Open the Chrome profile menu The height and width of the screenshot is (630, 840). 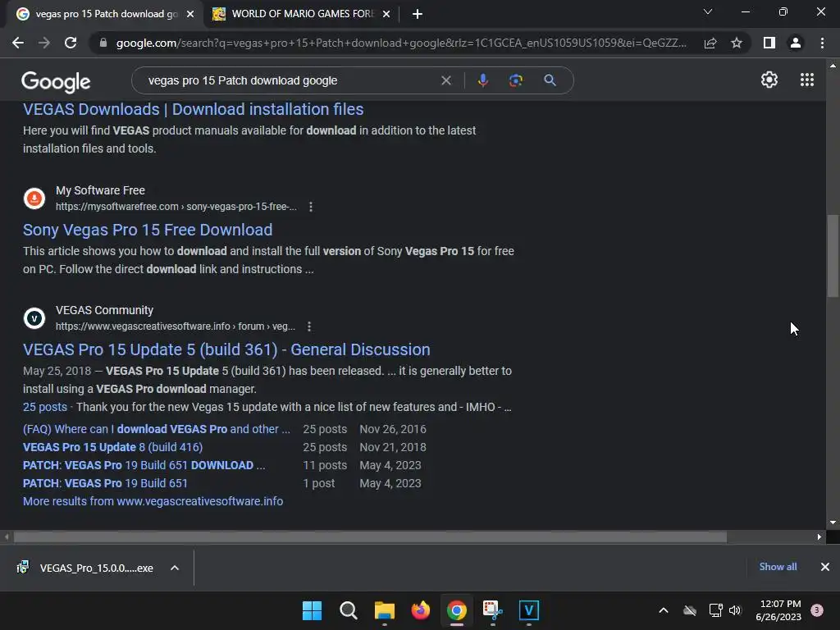click(x=796, y=43)
